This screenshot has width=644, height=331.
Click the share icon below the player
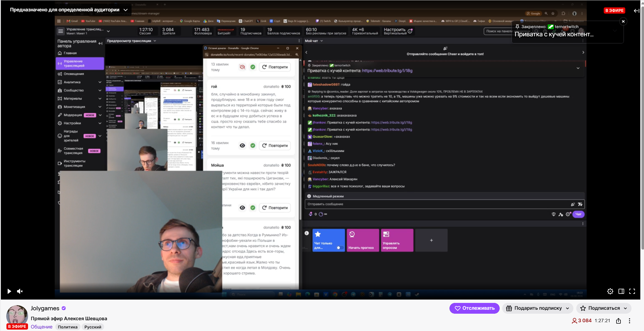tap(618, 321)
